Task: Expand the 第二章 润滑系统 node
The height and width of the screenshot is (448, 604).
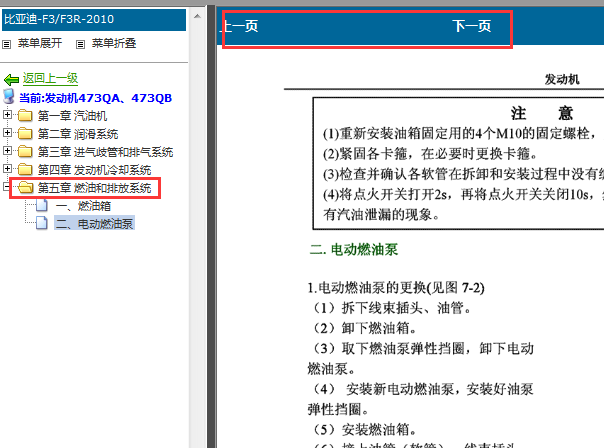Action: [x=7, y=133]
